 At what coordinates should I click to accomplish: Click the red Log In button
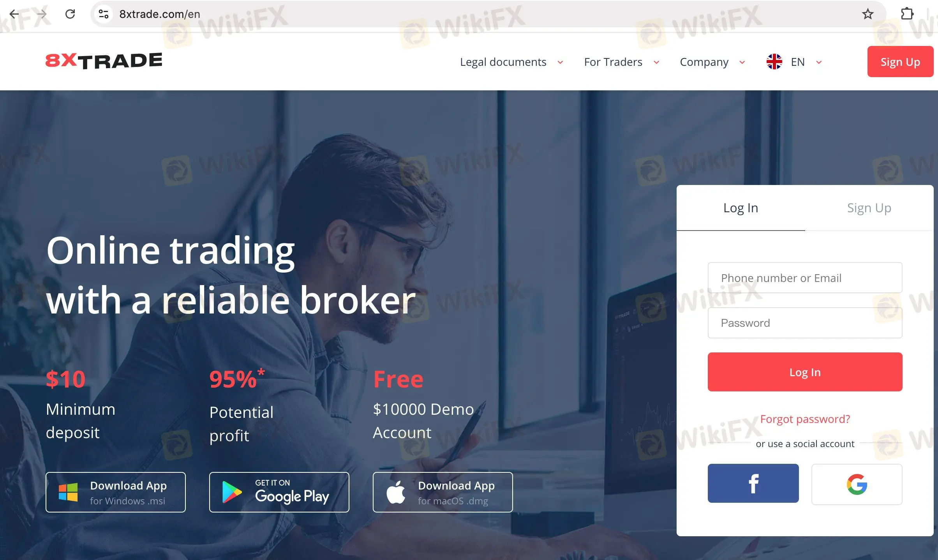pos(805,372)
